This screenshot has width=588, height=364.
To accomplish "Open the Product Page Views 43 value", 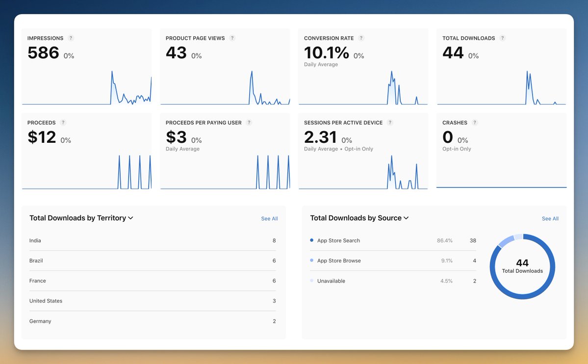I will (x=176, y=52).
